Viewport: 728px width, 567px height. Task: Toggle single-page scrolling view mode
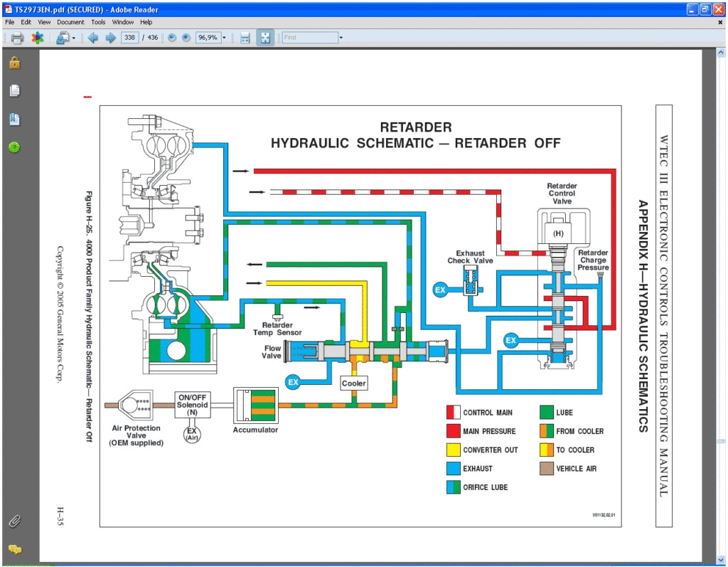click(245, 37)
